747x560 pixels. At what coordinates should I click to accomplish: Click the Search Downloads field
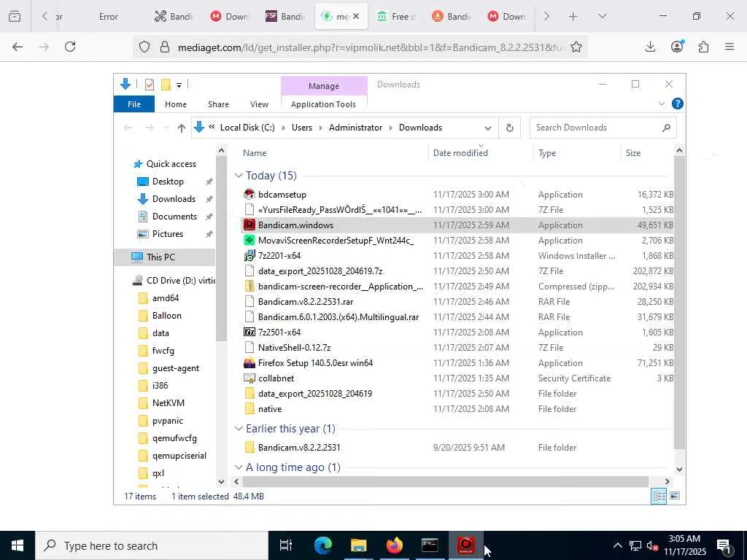(603, 128)
